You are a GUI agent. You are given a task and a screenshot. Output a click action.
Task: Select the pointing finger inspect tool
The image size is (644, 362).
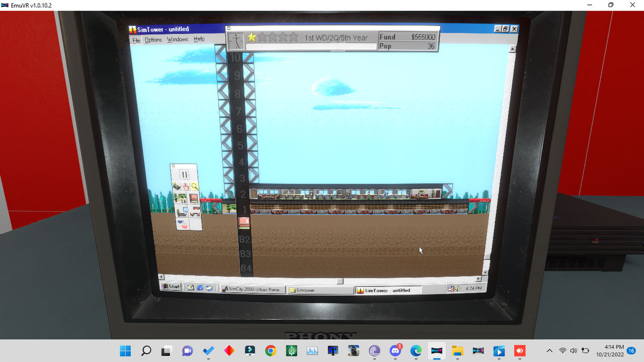click(x=186, y=187)
